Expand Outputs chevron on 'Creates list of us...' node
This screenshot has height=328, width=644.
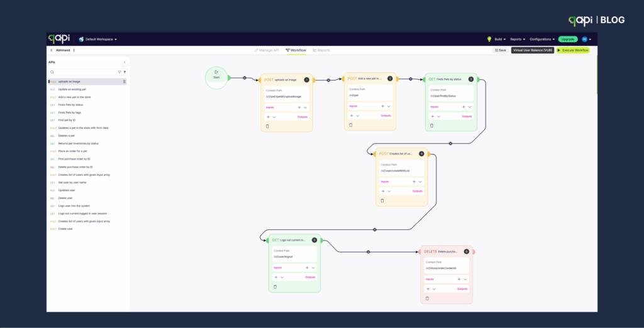(x=389, y=191)
